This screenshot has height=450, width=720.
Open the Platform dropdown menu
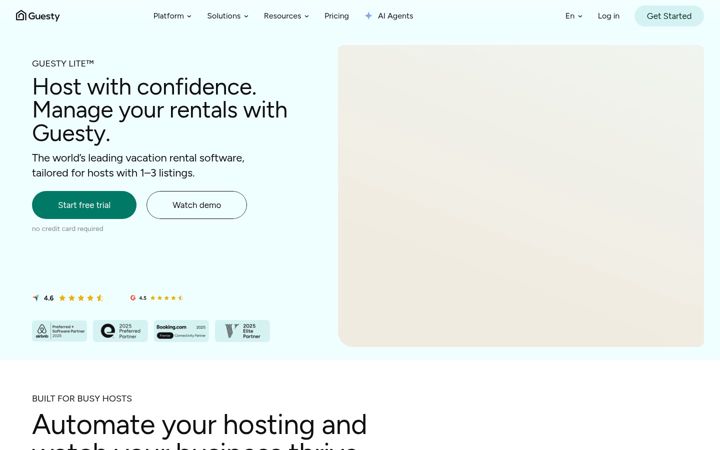pos(172,16)
